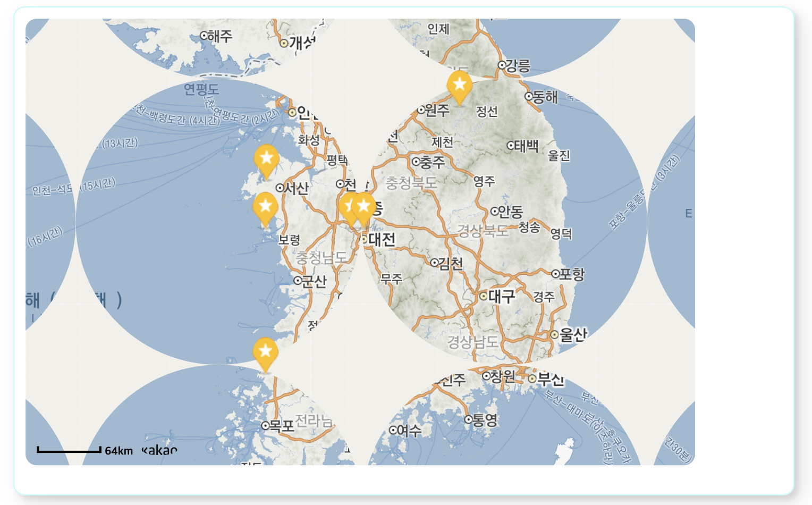812x505 pixels.
Task: Select the 무주 label
Action: point(391,279)
